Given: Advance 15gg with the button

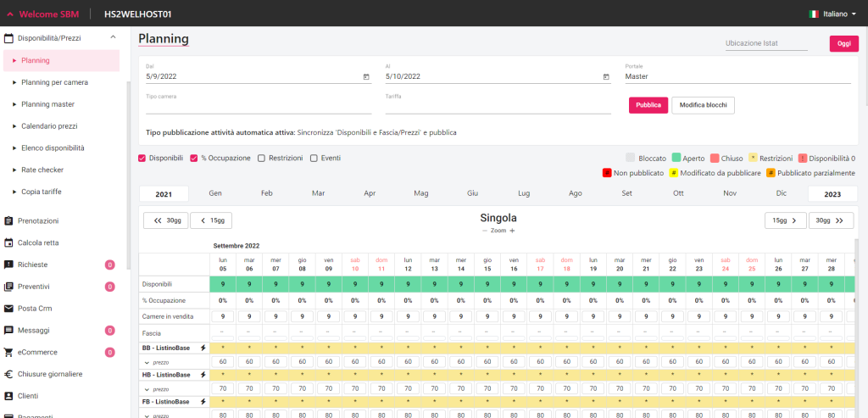Looking at the screenshot, I should point(786,220).
